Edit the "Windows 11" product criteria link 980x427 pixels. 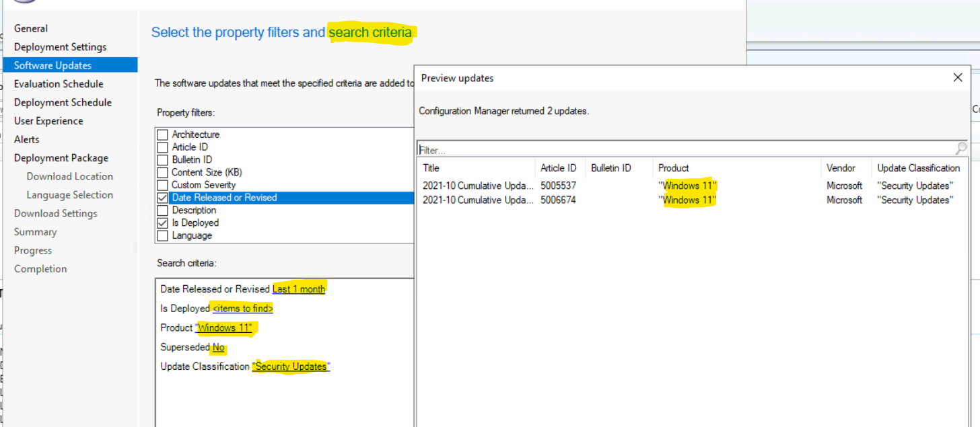224,328
